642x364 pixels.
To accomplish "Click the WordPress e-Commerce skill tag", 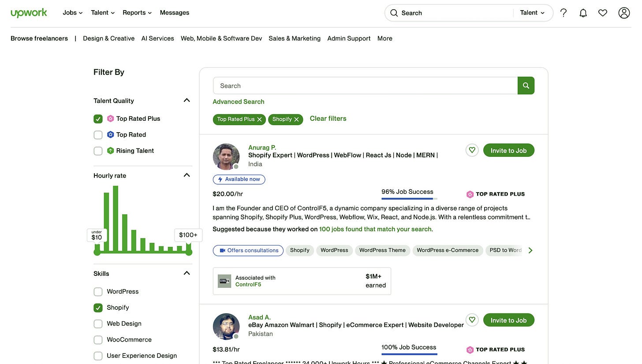I will [448, 250].
